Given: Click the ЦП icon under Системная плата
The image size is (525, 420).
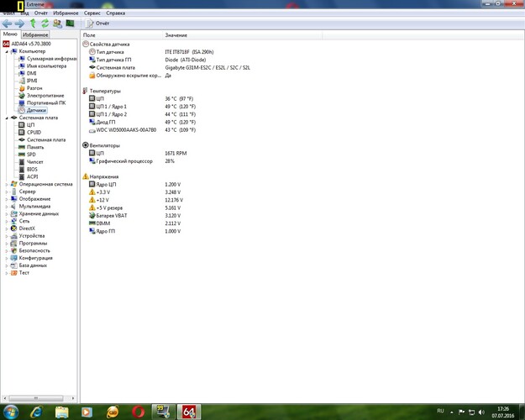Looking at the screenshot, I should click(22, 125).
